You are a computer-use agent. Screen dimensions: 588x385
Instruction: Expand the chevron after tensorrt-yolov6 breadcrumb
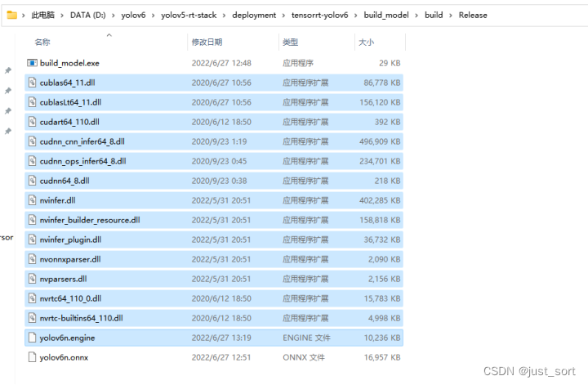click(355, 16)
